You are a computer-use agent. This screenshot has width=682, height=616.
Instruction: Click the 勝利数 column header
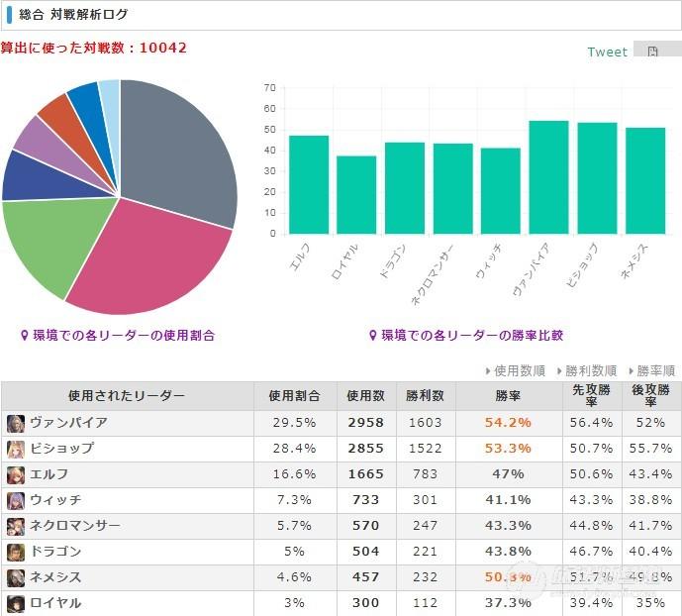425,396
